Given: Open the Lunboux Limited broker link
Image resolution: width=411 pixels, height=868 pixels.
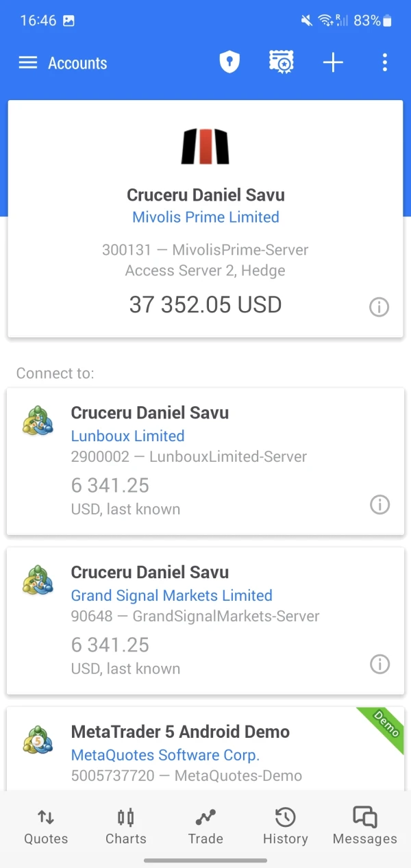Looking at the screenshot, I should coord(127,436).
